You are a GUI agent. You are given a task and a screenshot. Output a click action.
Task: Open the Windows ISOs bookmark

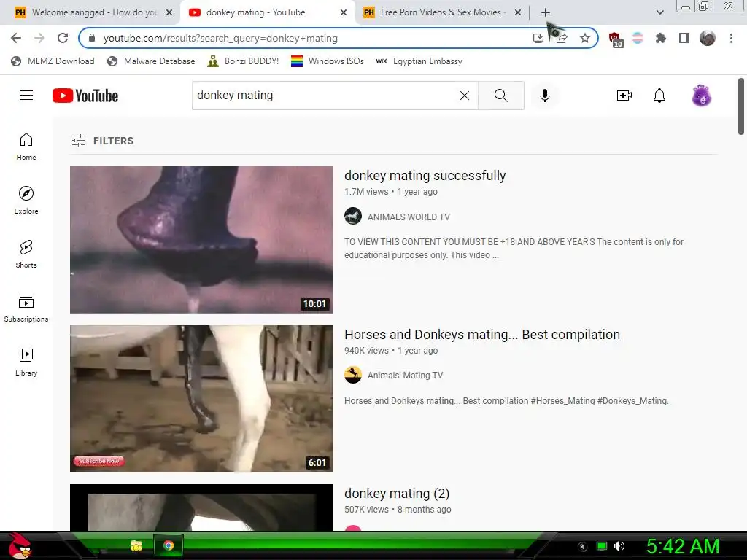point(328,61)
